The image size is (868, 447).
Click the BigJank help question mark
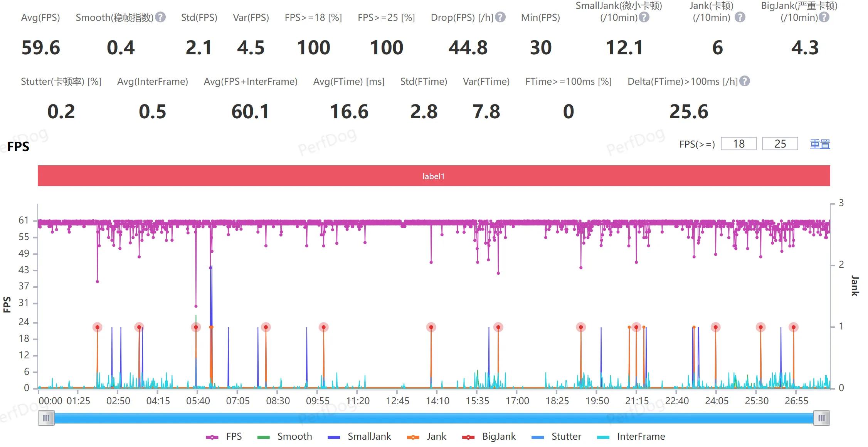point(824,17)
